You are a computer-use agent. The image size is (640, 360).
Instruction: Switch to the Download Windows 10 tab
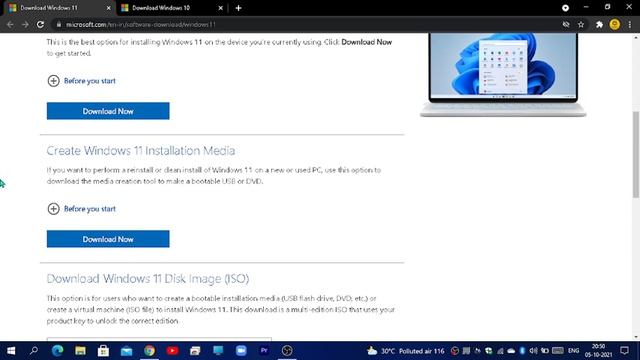click(x=171, y=8)
